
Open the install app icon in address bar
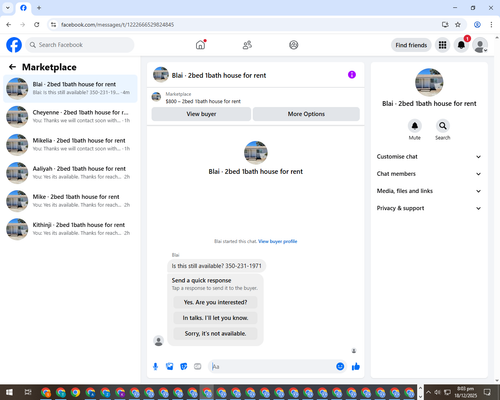pyautogui.click(x=445, y=25)
